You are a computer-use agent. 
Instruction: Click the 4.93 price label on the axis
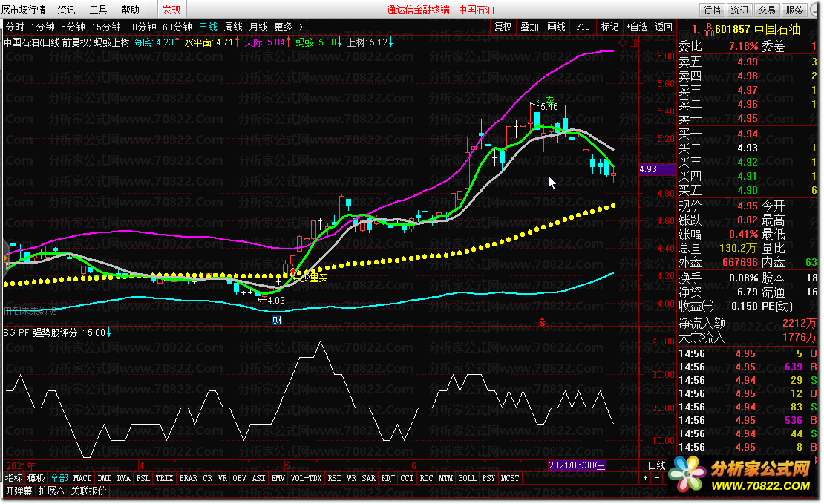tap(657, 169)
